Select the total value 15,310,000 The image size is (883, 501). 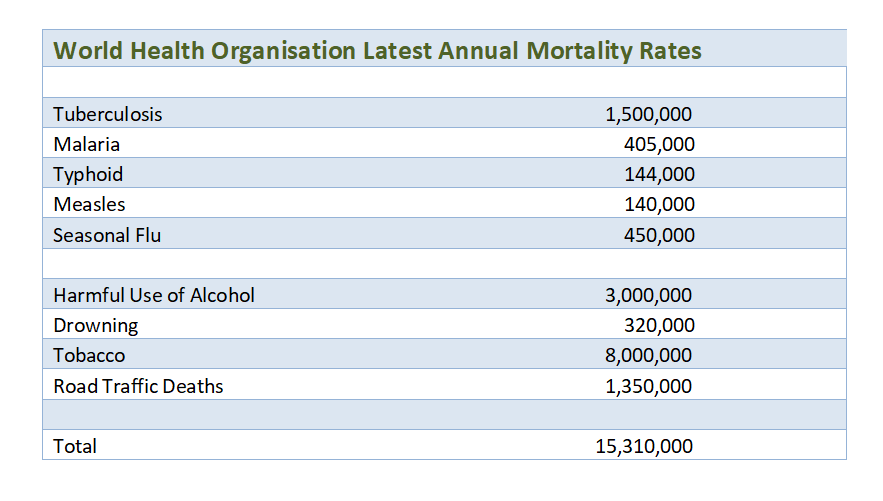tap(644, 446)
